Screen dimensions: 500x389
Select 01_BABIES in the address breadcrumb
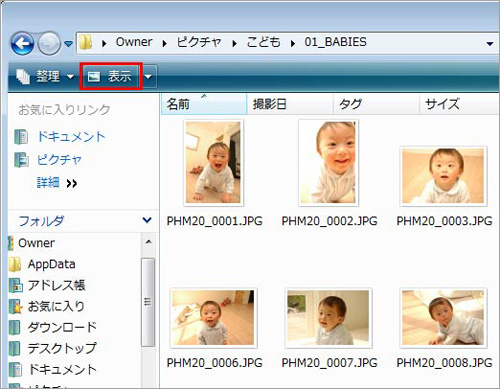tap(335, 42)
